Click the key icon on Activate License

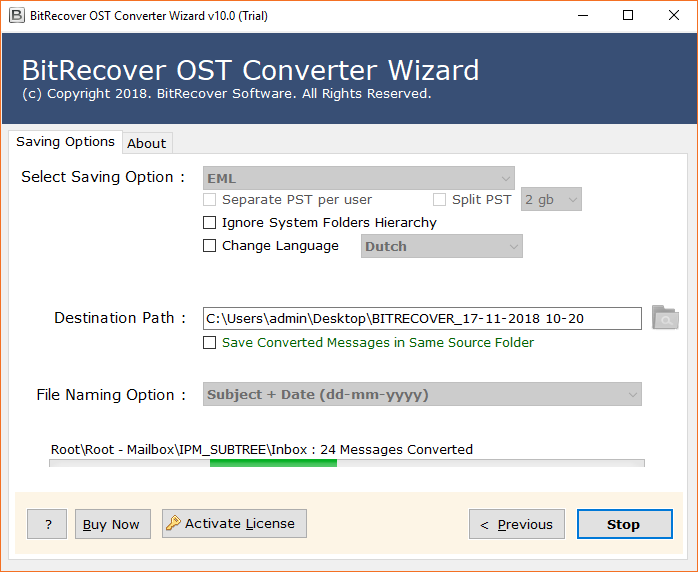pos(173,523)
